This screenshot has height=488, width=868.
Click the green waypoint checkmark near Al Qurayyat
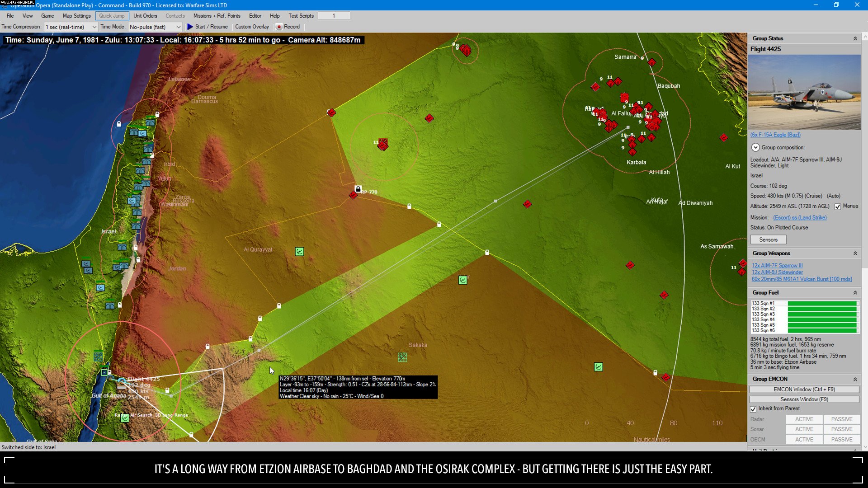(299, 252)
